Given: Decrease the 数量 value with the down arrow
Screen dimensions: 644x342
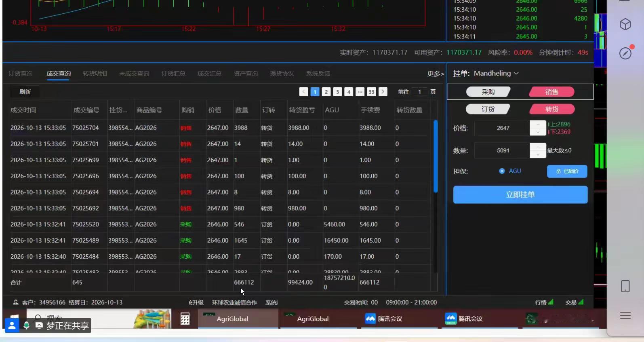Looking at the screenshot, I should coord(538,154).
